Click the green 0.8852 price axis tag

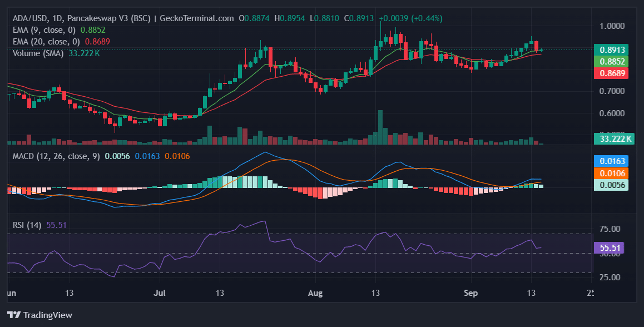click(x=611, y=61)
